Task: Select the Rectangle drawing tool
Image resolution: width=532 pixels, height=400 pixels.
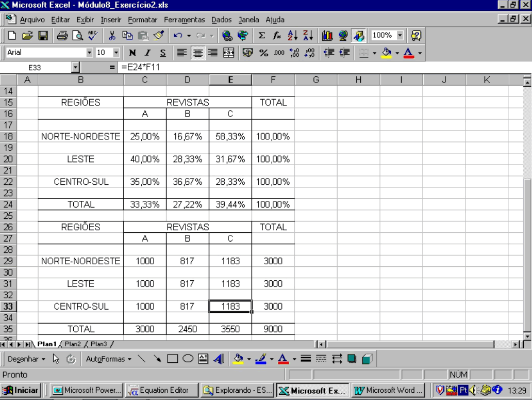Action: (x=173, y=359)
